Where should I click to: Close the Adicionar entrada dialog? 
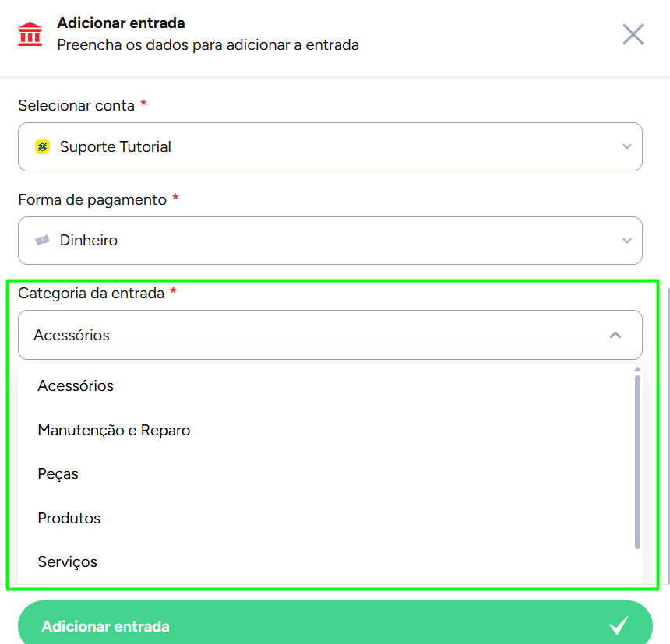pyautogui.click(x=633, y=34)
